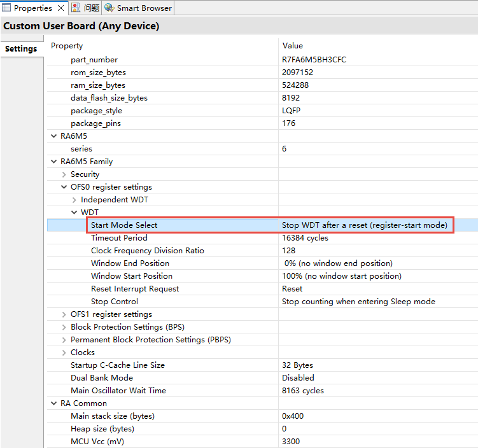The width and height of the screenshot is (478, 448).
Task: Select Clock Frequency Division Ratio property
Action: click(148, 251)
